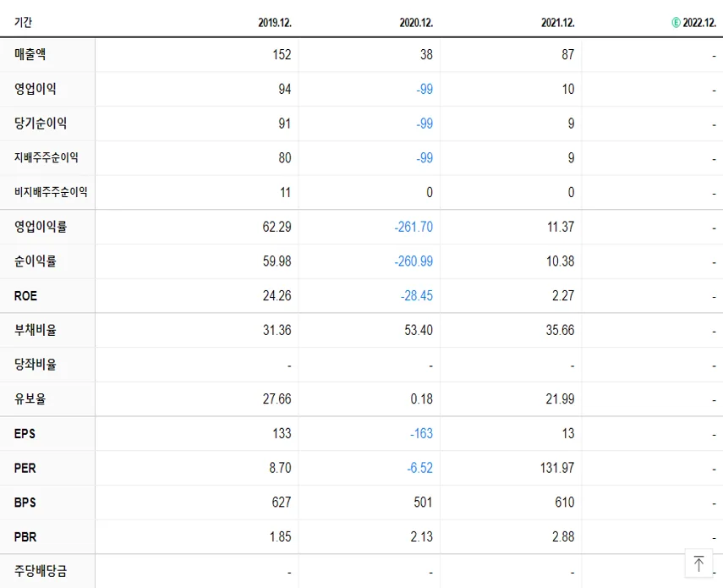Click the negative value -261.70
723x588 pixels.
click(414, 227)
